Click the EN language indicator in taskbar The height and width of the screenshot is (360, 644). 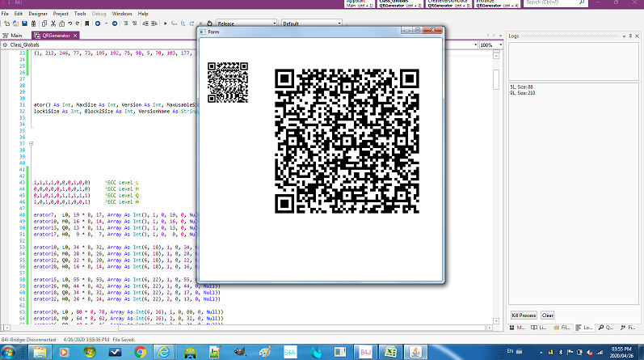(x=510, y=351)
